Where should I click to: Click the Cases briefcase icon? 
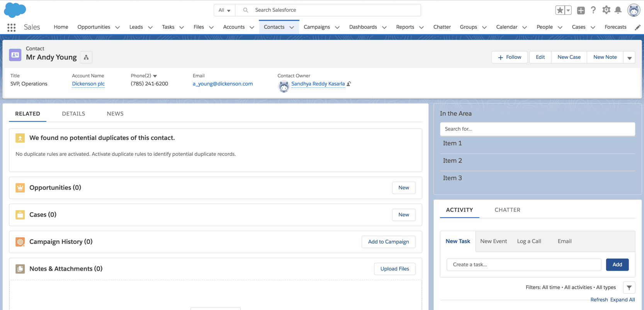(x=20, y=215)
